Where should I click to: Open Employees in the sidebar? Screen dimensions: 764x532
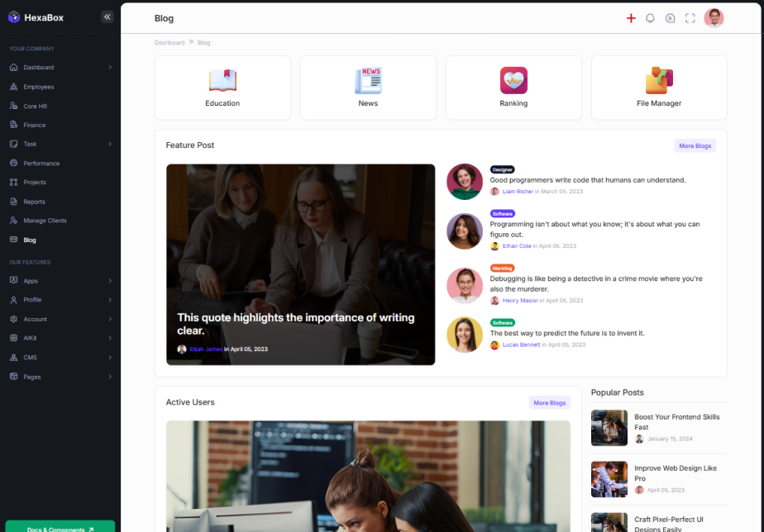(x=38, y=87)
